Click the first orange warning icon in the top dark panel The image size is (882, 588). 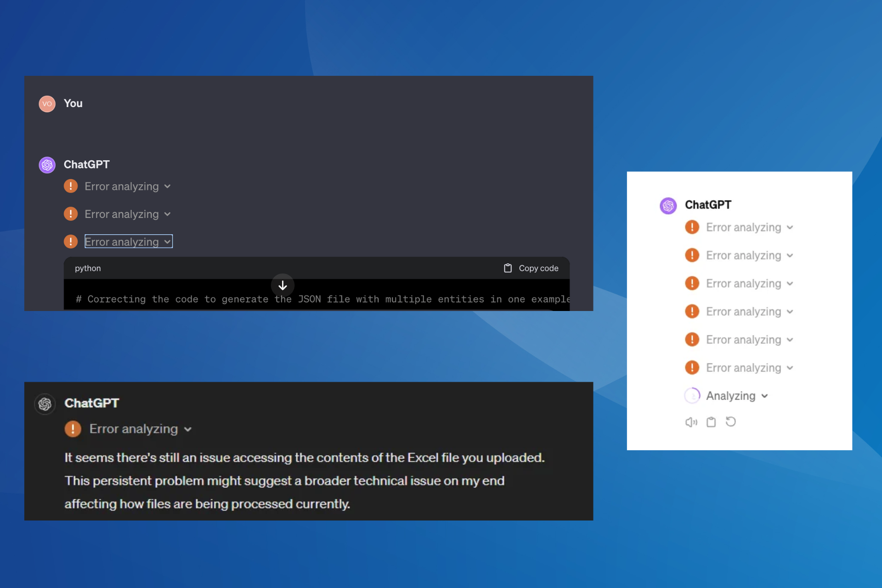click(x=71, y=186)
